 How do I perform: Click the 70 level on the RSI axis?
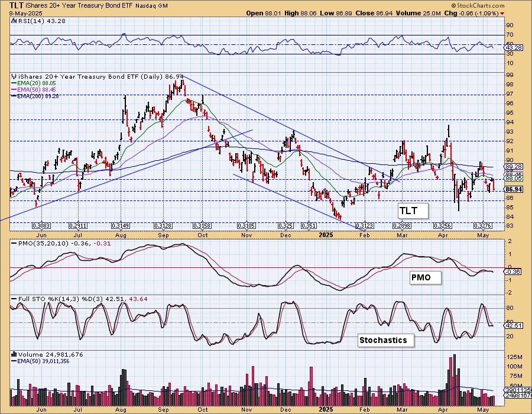coord(510,35)
